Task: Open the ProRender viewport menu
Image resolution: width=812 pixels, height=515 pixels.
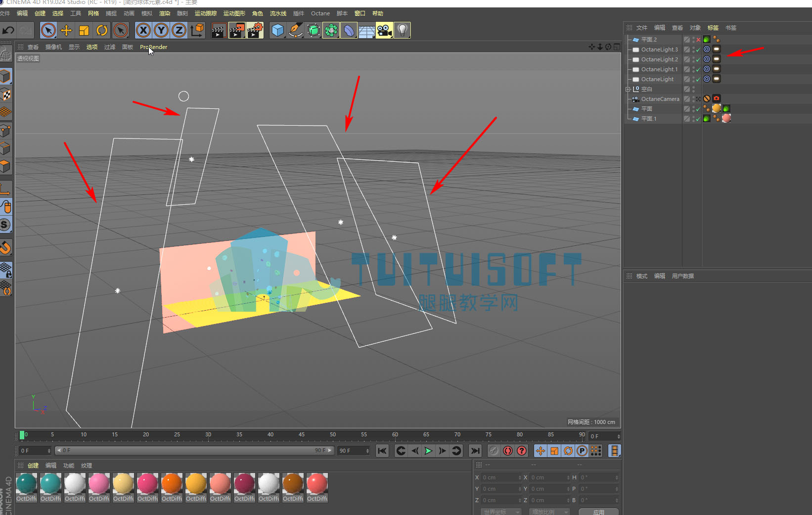Action: (x=153, y=47)
